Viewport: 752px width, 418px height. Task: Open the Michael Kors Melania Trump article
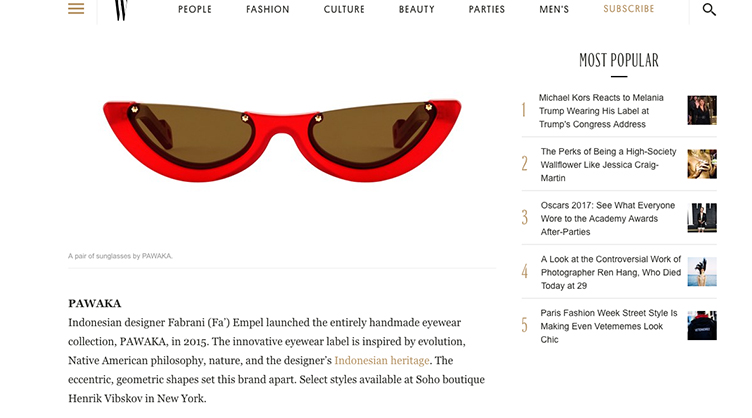[601, 111]
